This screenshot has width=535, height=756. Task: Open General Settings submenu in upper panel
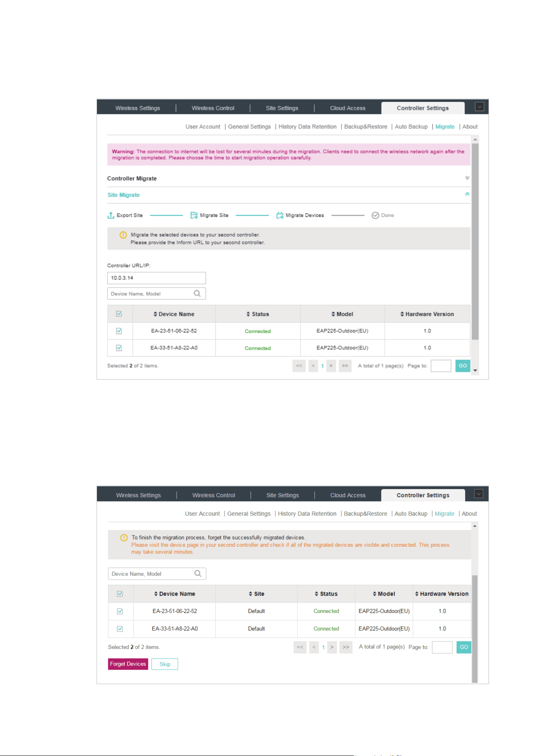(249, 126)
